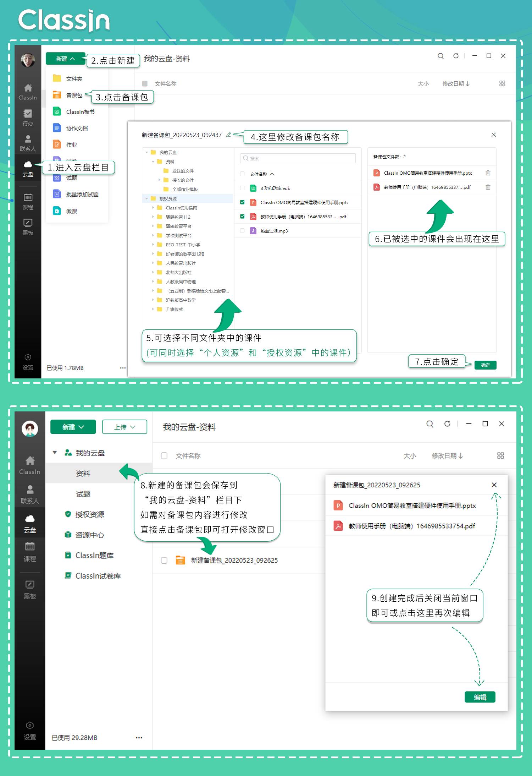Collapse the 我的云盘 tree in lower window
The height and width of the screenshot is (776, 532).
[55, 453]
